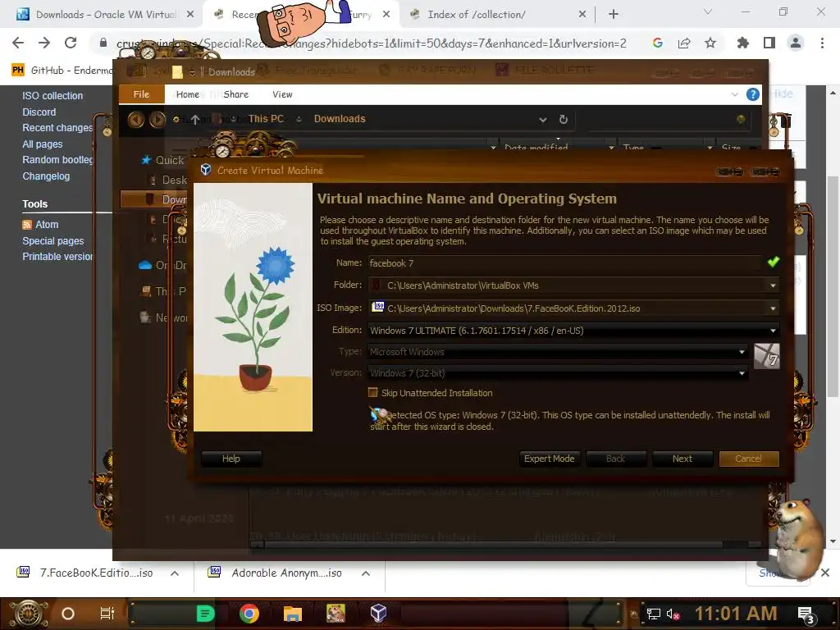This screenshot has height=630, width=840.
Task: Open the Chrome profile avatar menu
Action: click(796, 43)
